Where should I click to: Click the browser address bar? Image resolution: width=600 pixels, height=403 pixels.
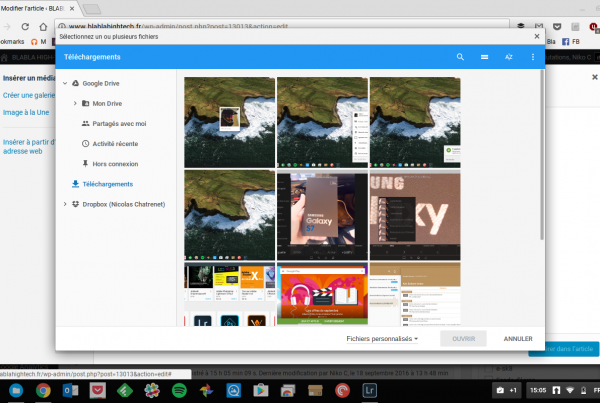[x=283, y=25]
